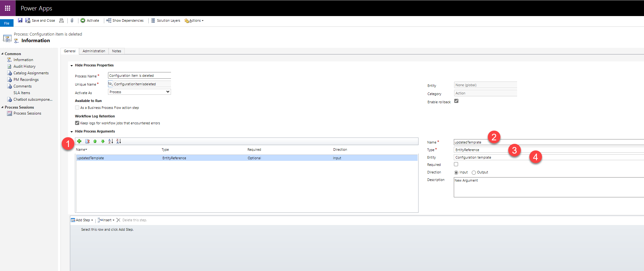This screenshot has height=271, width=644.
Task: Move argument up with green up arrow
Action: pyautogui.click(x=95, y=141)
